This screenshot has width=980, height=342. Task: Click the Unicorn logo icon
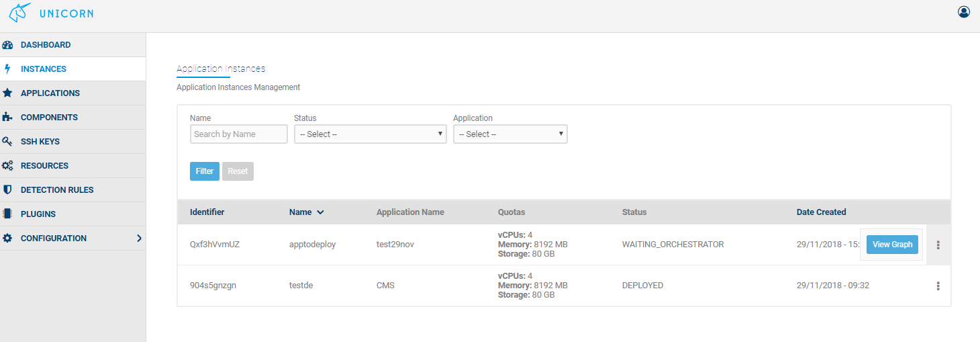(x=20, y=12)
